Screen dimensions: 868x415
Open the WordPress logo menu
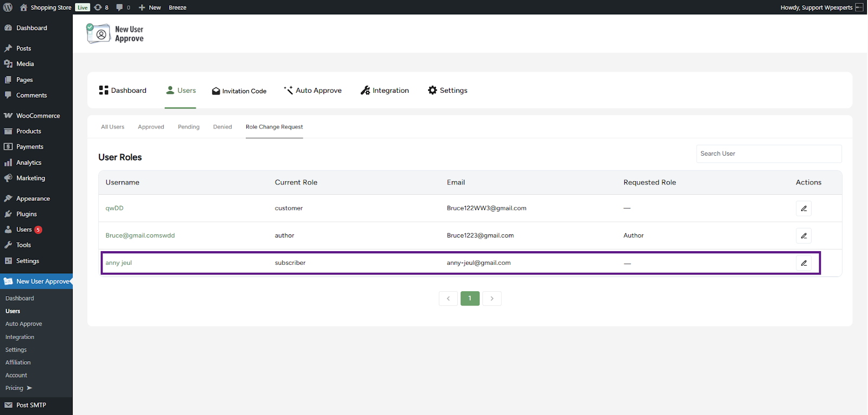pyautogui.click(x=8, y=7)
